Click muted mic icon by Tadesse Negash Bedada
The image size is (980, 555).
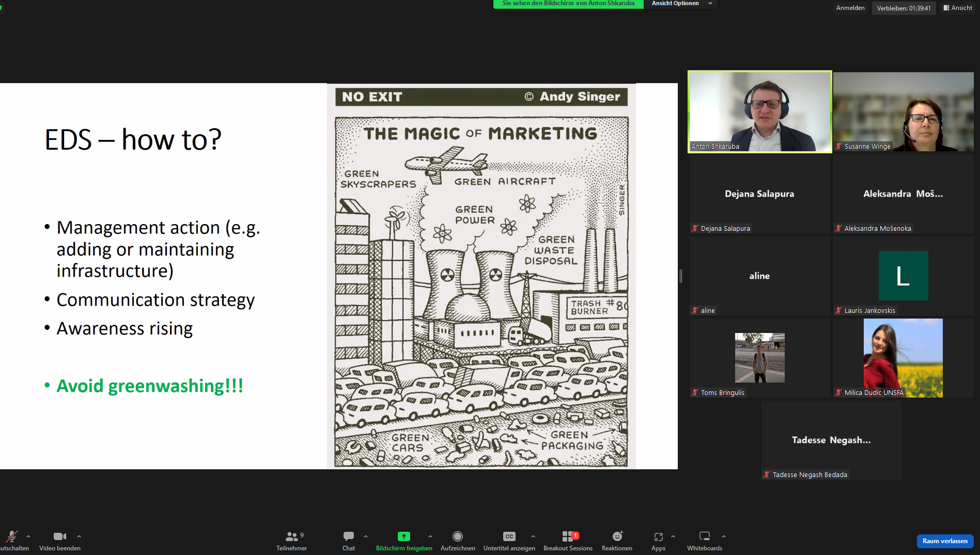point(767,475)
